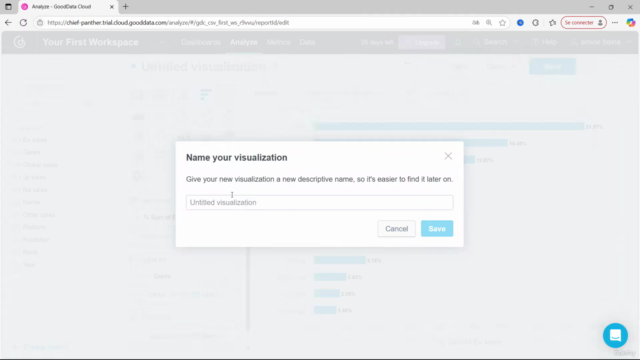Switch to Metrics tab
The height and width of the screenshot is (360, 640).
(278, 42)
